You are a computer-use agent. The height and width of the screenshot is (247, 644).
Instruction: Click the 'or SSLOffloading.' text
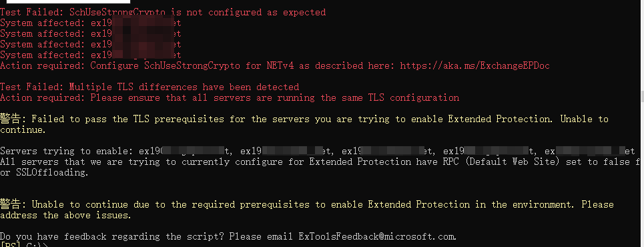(44, 173)
